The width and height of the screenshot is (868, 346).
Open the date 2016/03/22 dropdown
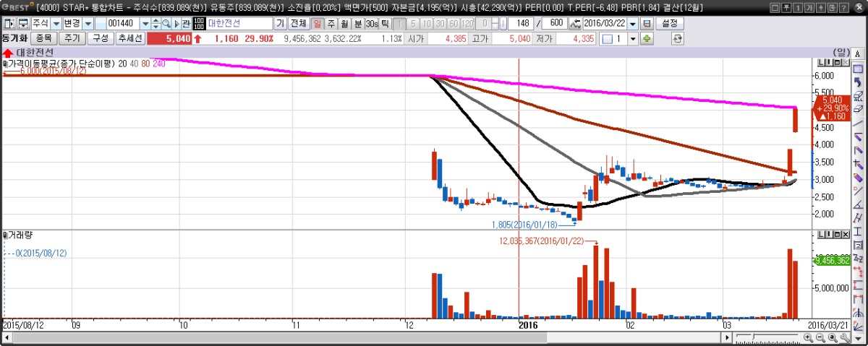(632, 23)
